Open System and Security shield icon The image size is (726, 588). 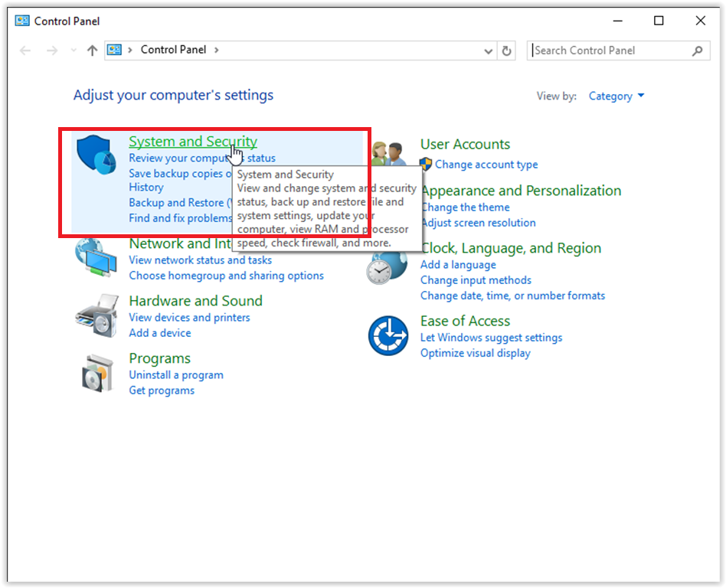(96, 155)
